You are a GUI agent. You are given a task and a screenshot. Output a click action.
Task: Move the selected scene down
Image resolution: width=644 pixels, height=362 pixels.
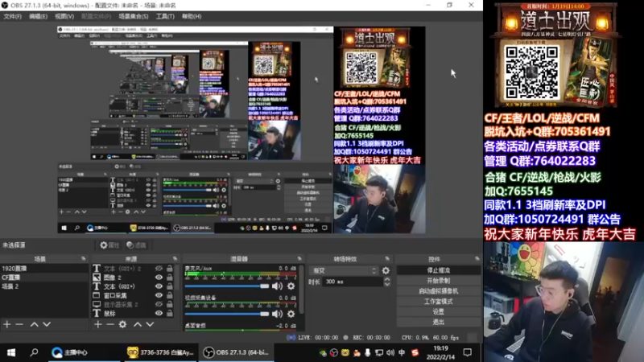(47, 325)
